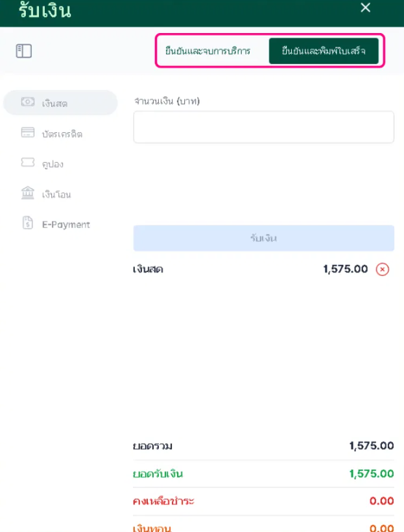This screenshot has width=404, height=532.
Task: Focus the จำนวนเงิน (บาท) amount field
Action: [263, 127]
